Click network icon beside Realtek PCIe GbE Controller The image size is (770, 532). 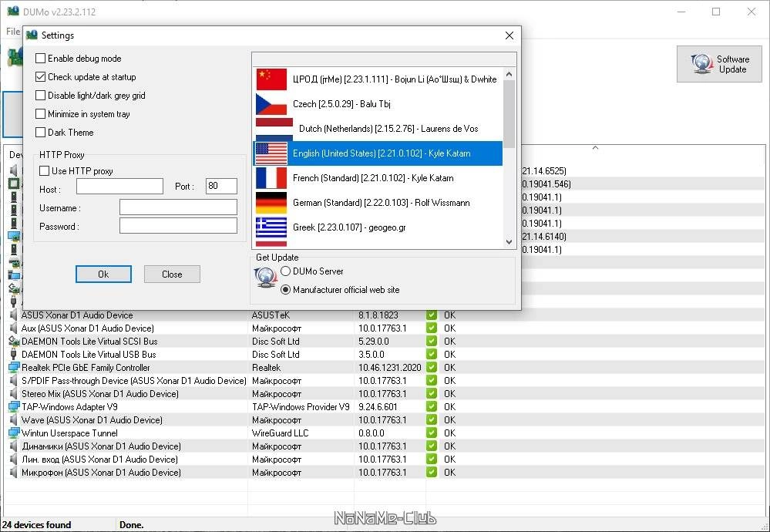14,368
